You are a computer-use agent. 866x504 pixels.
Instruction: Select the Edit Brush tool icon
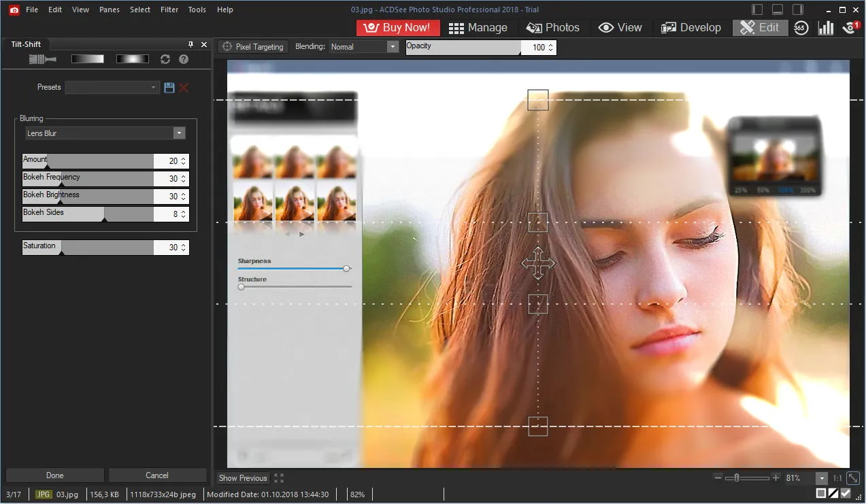42,59
